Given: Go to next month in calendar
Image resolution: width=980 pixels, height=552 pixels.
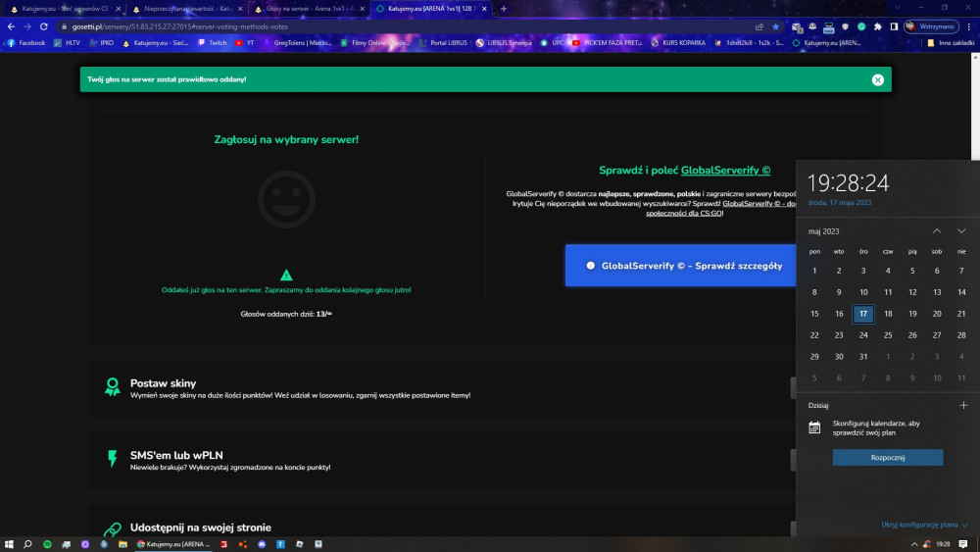Looking at the screenshot, I should click(961, 231).
